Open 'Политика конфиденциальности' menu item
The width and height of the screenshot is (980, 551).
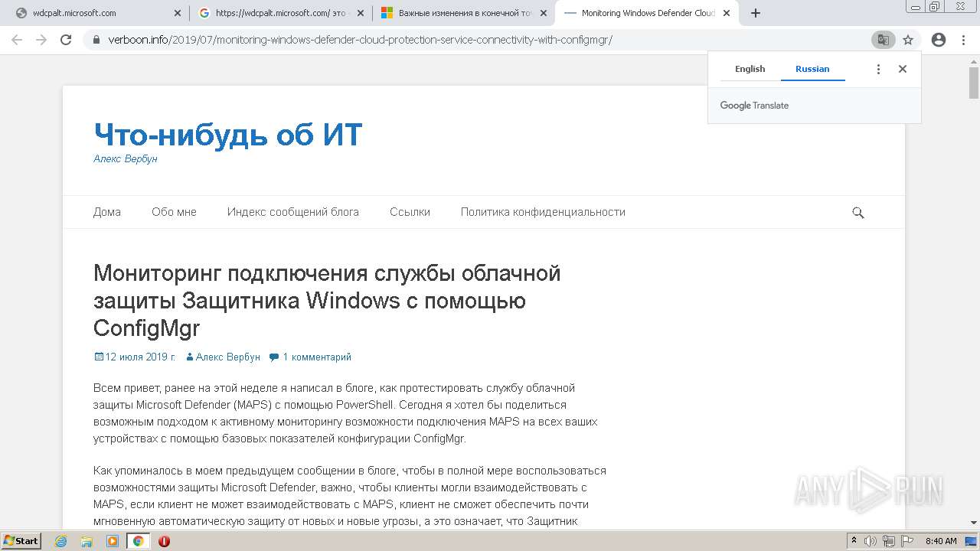[543, 212]
